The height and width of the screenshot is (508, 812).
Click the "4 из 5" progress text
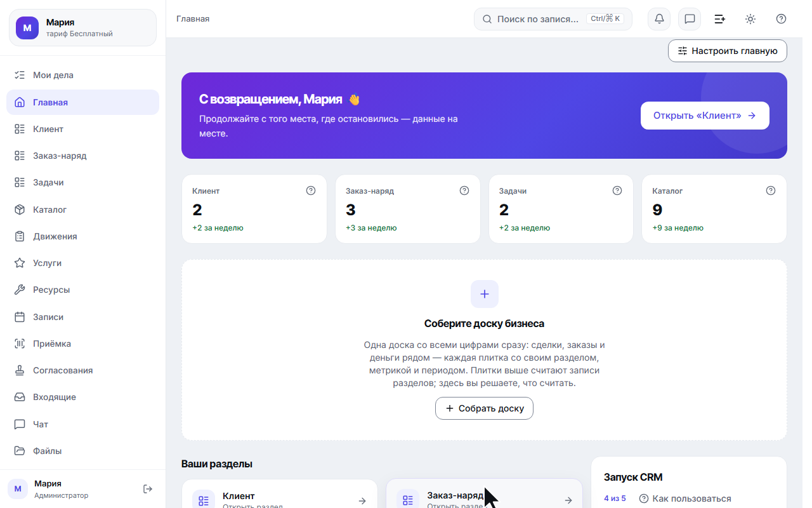[x=615, y=498]
